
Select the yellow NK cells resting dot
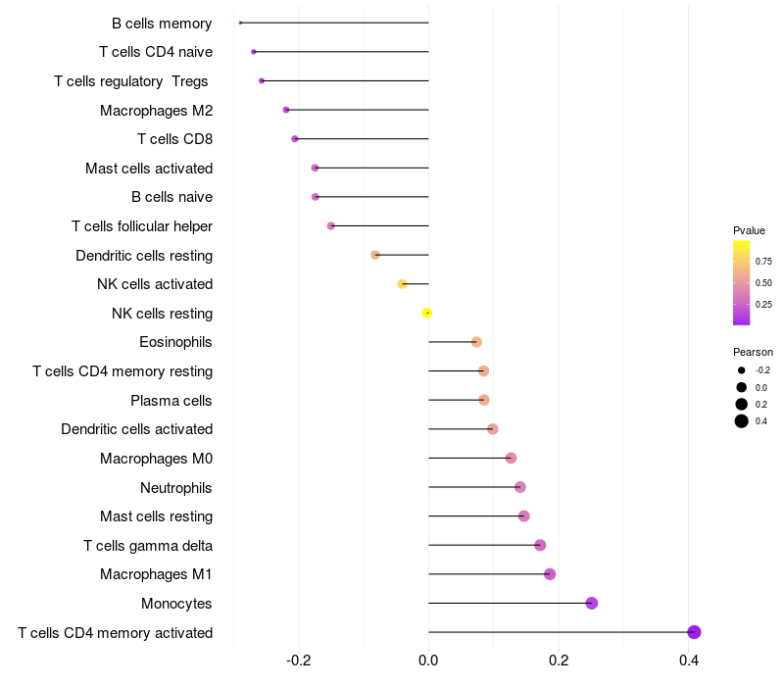click(427, 313)
